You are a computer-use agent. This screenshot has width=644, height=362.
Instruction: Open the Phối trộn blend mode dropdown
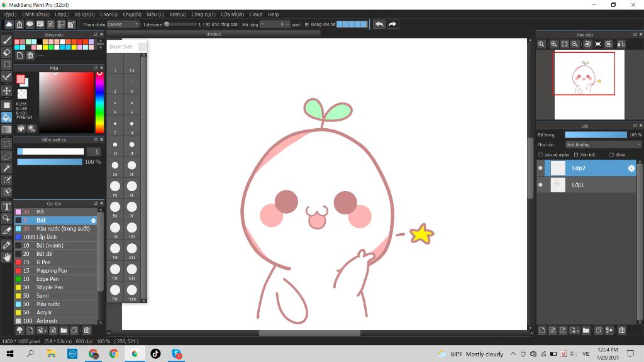[602, 145]
